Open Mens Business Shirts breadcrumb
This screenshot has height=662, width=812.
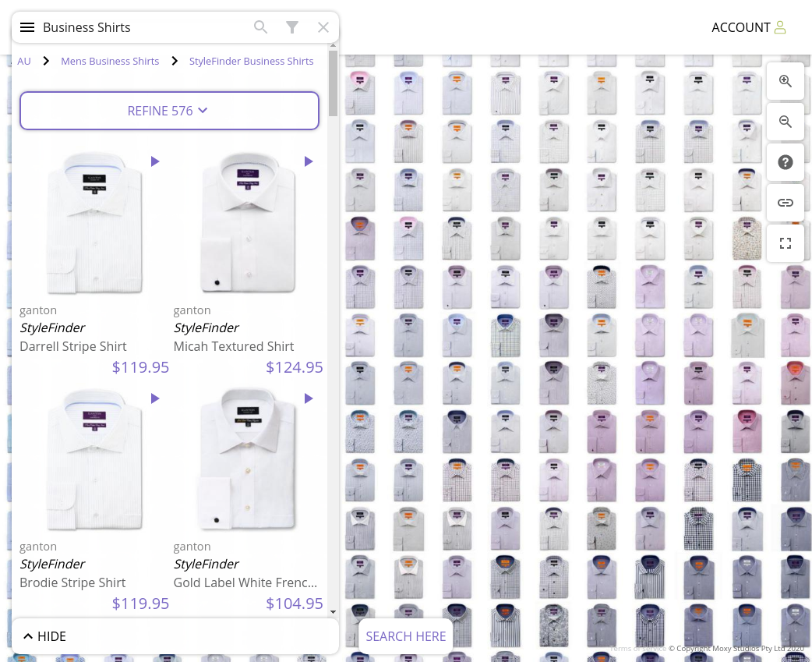[110, 61]
